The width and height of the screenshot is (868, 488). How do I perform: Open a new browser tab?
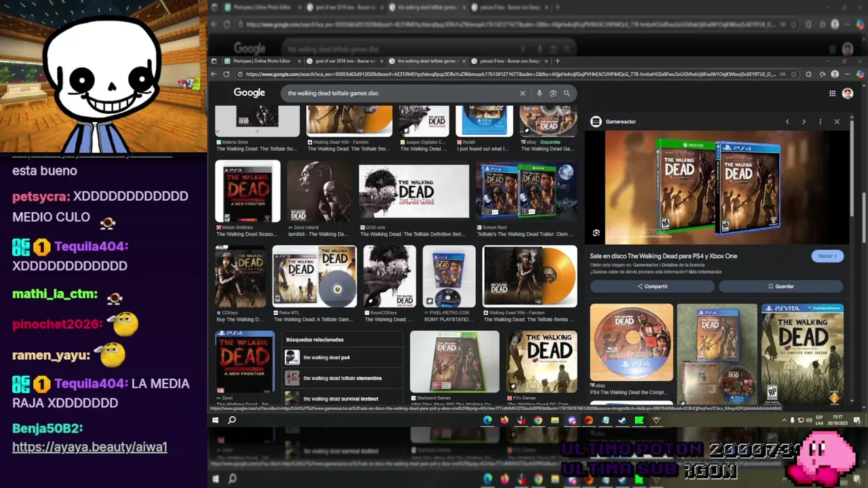(x=557, y=61)
